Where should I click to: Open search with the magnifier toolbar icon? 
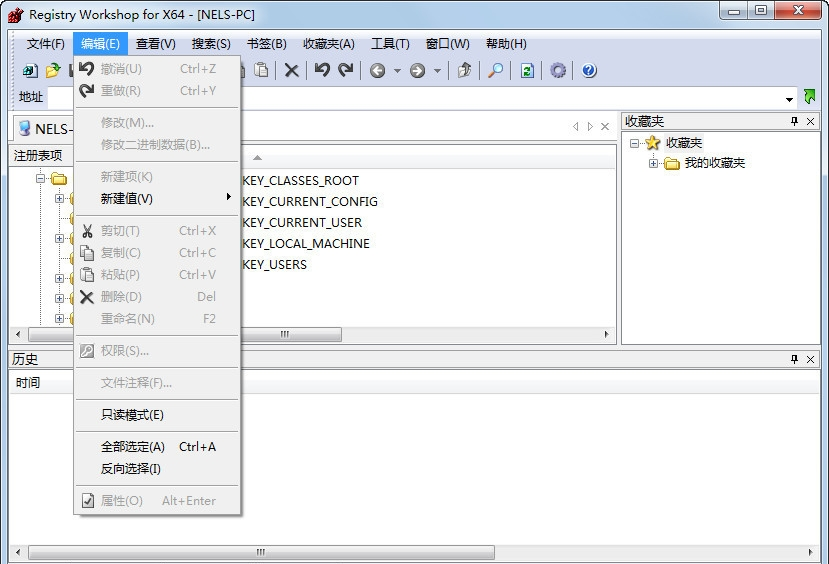pos(495,70)
